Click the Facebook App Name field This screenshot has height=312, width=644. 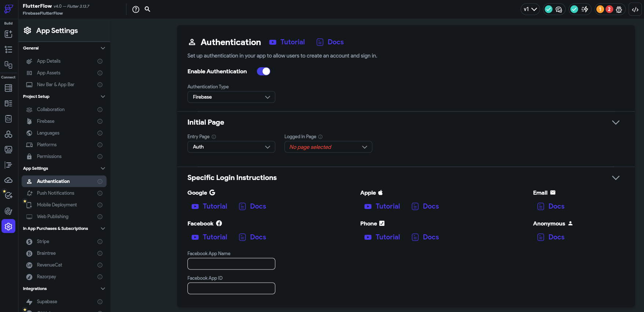pyautogui.click(x=231, y=264)
